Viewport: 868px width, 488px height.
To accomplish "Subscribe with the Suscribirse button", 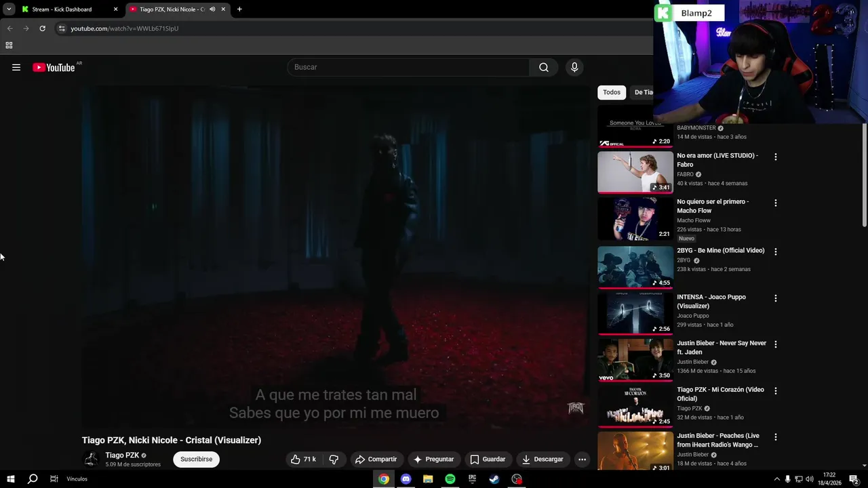I will pyautogui.click(x=196, y=459).
